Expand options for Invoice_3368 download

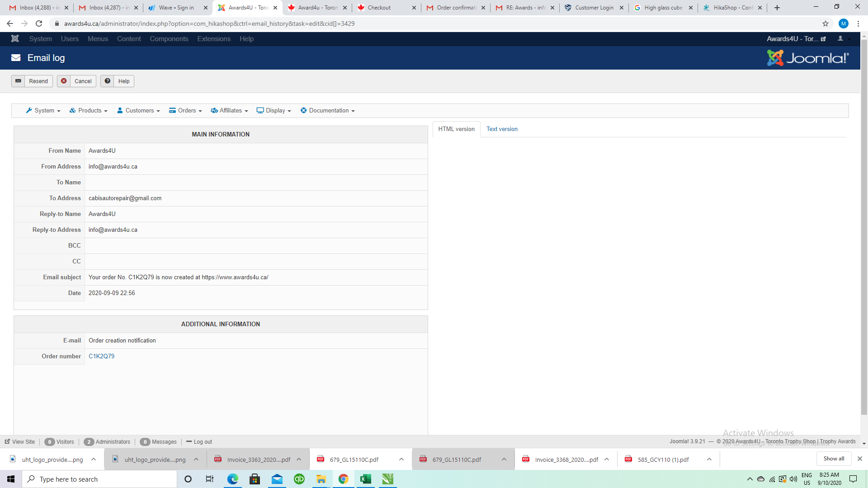click(x=607, y=460)
